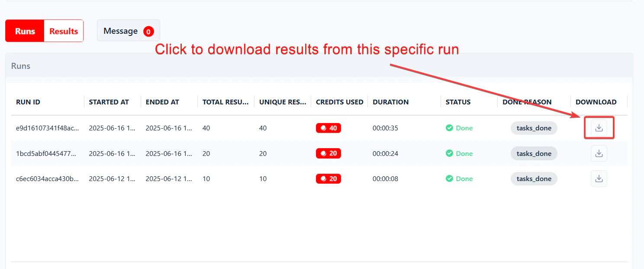
Task: Click the TOTAL RESU... column header
Action: pyautogui.click(x=225, y=102)
